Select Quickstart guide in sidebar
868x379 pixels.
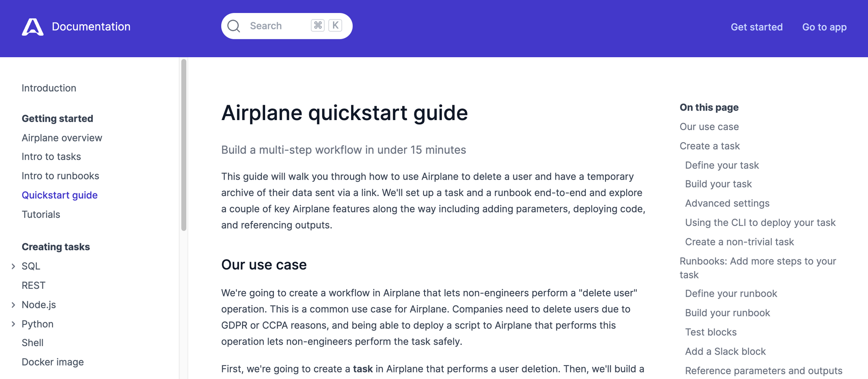(x=59, y=195)
